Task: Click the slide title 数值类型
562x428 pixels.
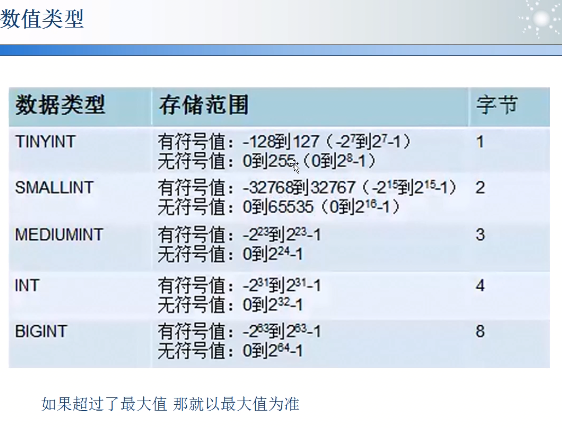Action: (x=42, y=19)
